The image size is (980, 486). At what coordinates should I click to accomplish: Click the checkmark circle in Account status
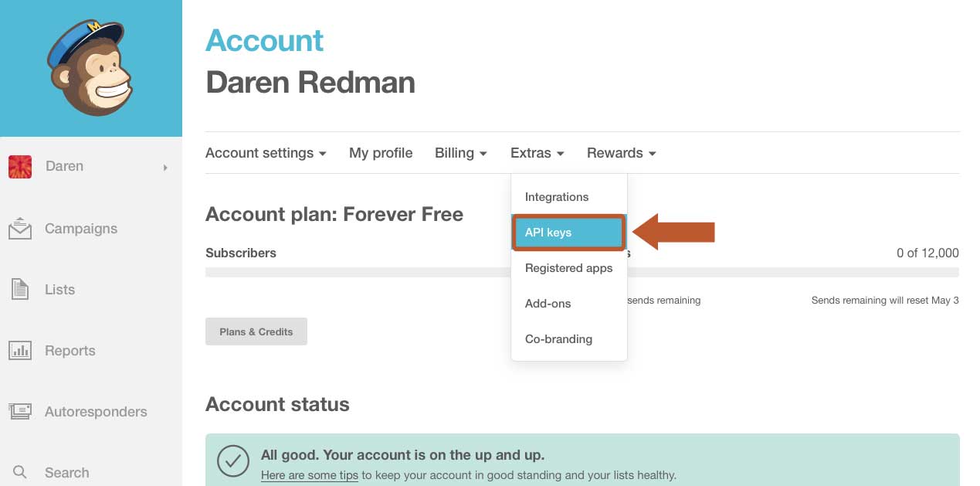coord(232,461)
